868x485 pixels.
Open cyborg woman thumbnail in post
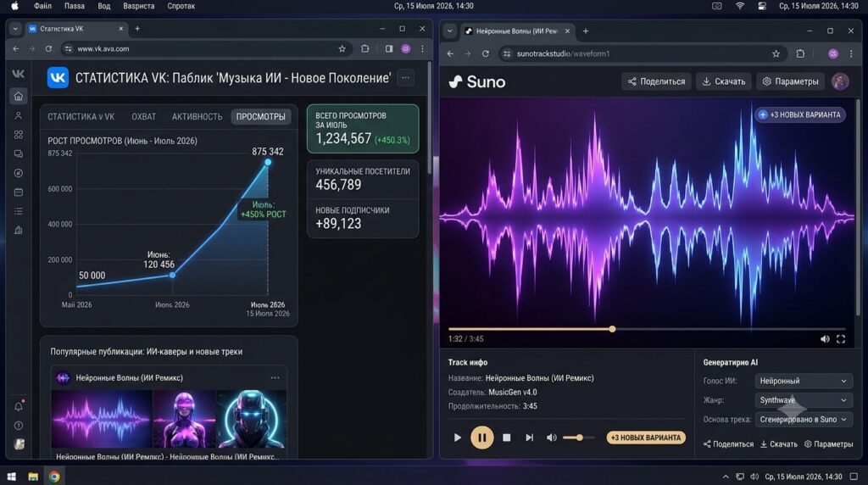(x=184, y=419)
